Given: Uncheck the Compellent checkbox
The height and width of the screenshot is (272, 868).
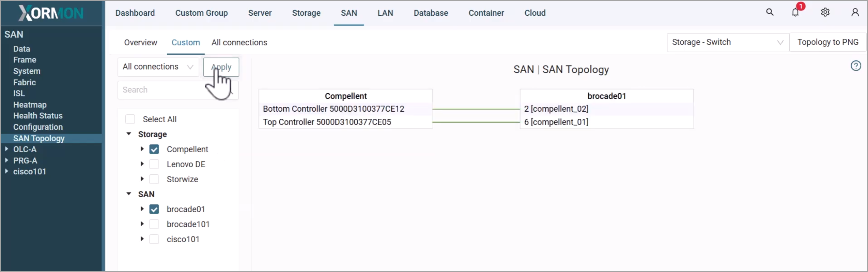Looking at the screenshot, I should (154, 149).
